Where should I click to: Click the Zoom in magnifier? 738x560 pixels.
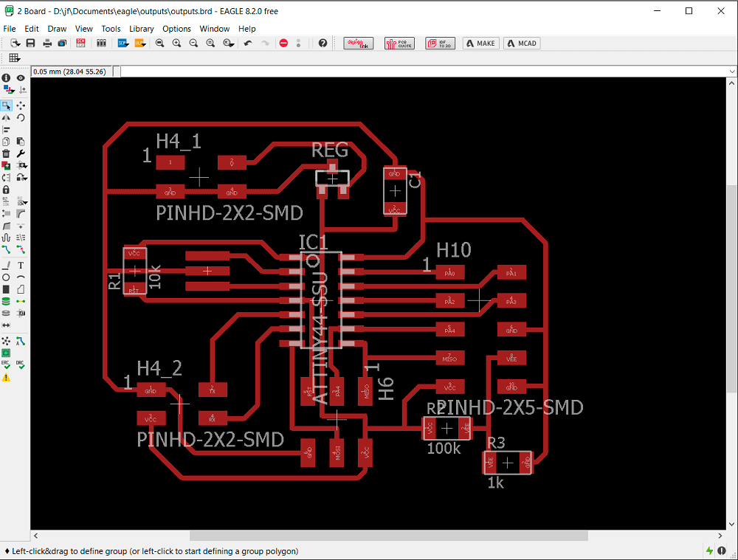[x=176, y=44]
